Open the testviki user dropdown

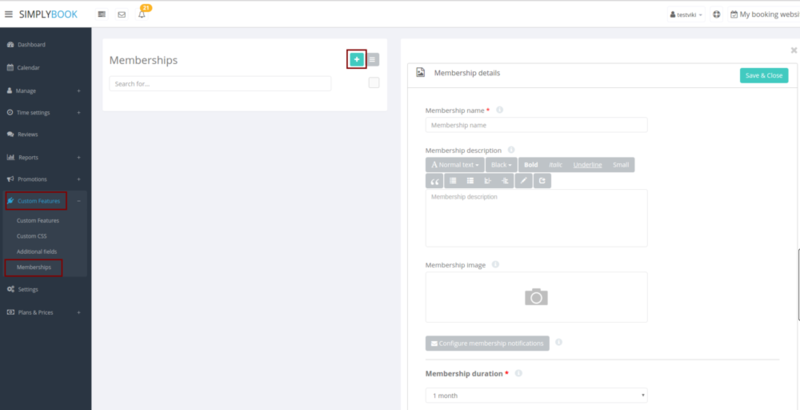point(686,15)
